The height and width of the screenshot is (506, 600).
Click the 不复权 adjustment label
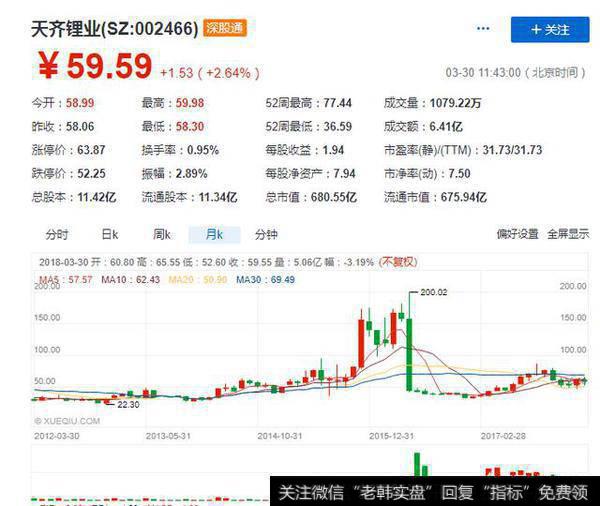[x=398, y=262]
